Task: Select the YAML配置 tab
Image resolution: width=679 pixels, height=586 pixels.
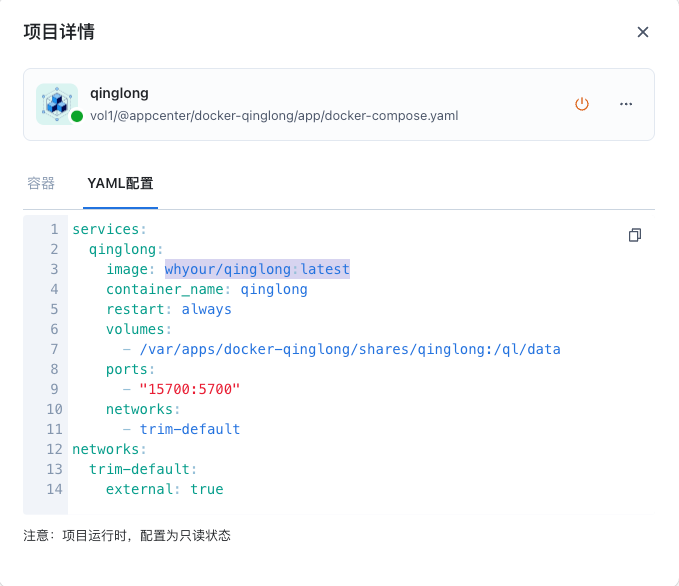Action: (x=120, y=184)
